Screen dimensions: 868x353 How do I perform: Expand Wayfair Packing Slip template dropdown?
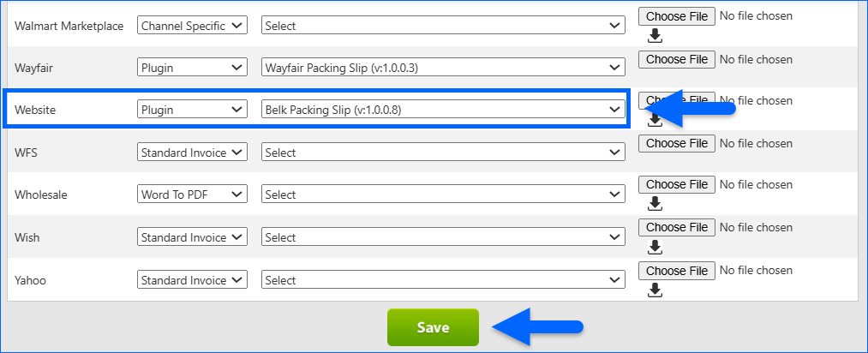click(x=443, y=67)
